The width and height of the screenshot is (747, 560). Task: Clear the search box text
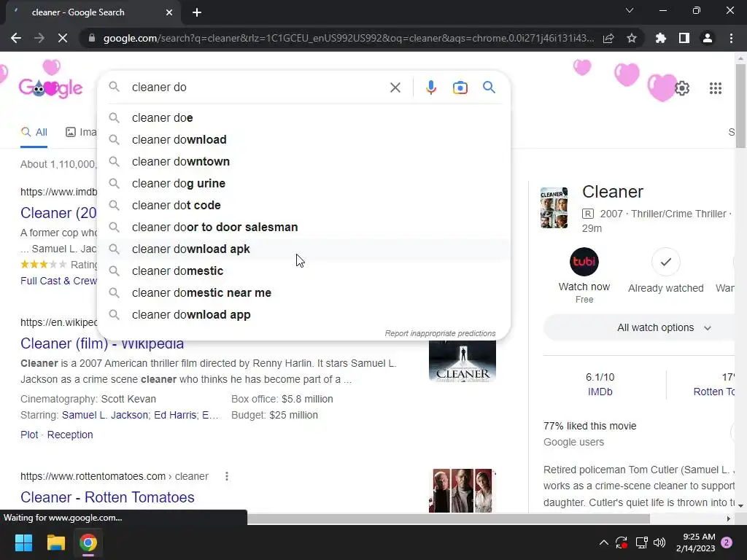(395, 87)
